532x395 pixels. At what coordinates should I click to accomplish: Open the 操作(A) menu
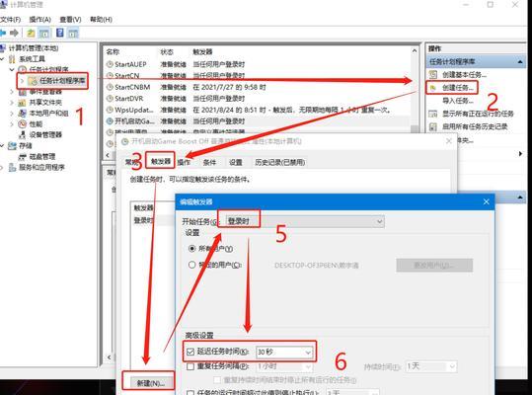(x=40, y=20)
